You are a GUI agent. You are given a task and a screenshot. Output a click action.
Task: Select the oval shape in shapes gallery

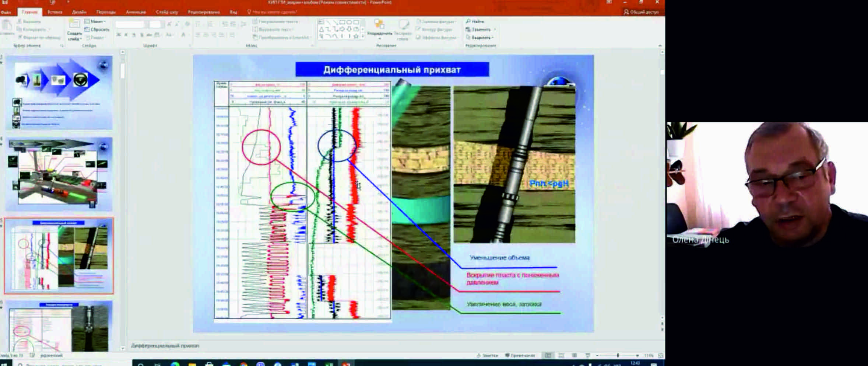tap(349, 22)
